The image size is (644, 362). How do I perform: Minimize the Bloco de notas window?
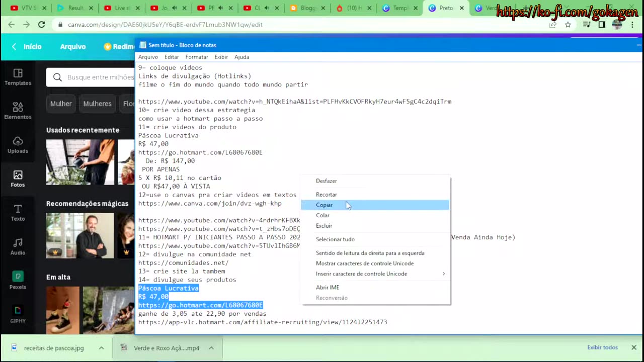[x=638, y=45]
